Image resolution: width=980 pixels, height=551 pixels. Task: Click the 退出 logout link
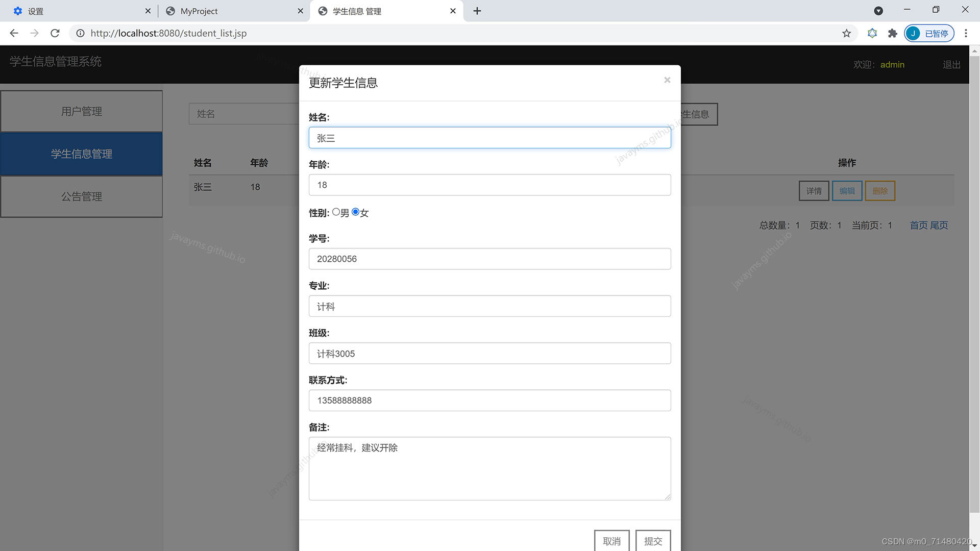point(951,65)
